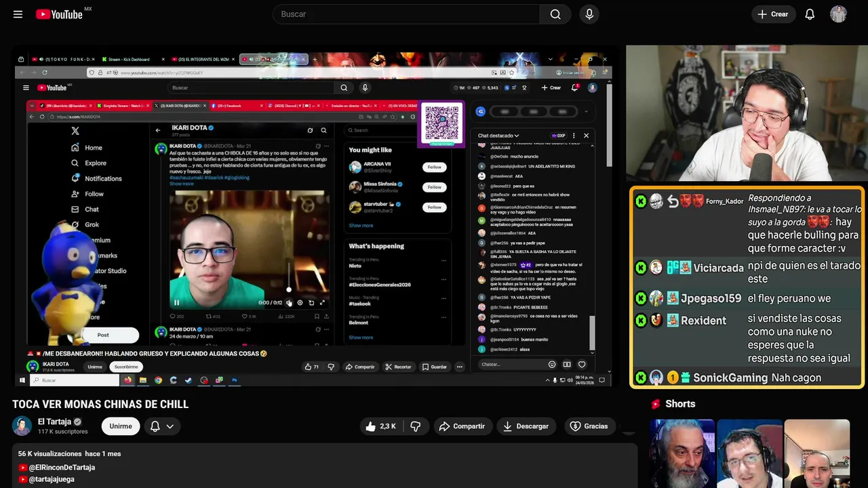Screen dimensions: 868x488
Task: Open the account avatar menu in the page header
Action: 838,14
